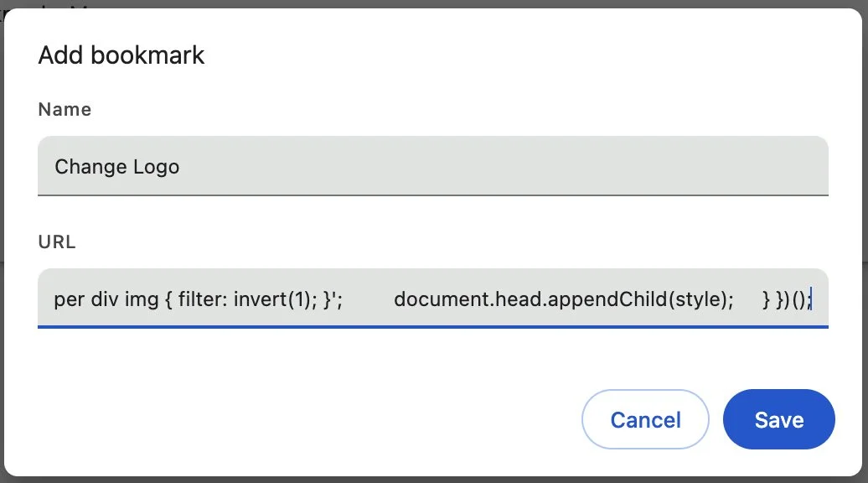Click the dimmed backdrop above the dialog

(434, 3)
